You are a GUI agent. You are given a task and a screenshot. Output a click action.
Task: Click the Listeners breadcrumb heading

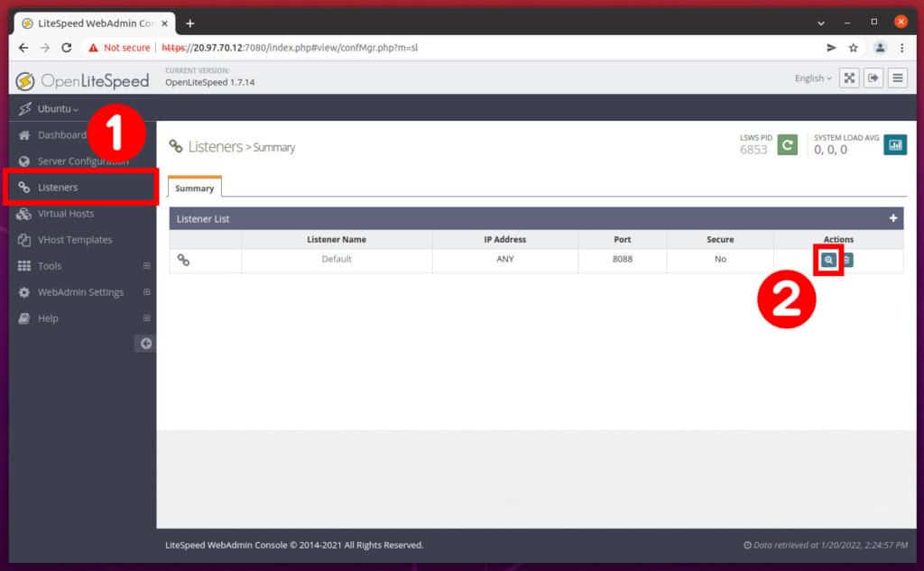coord(215,147)
